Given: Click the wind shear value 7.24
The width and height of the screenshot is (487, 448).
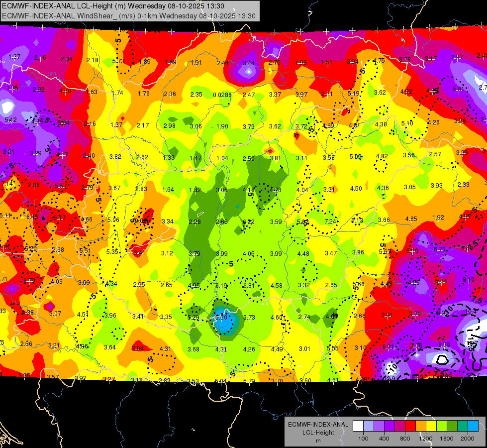Looking at the screenshot, I should pos(330,221).
